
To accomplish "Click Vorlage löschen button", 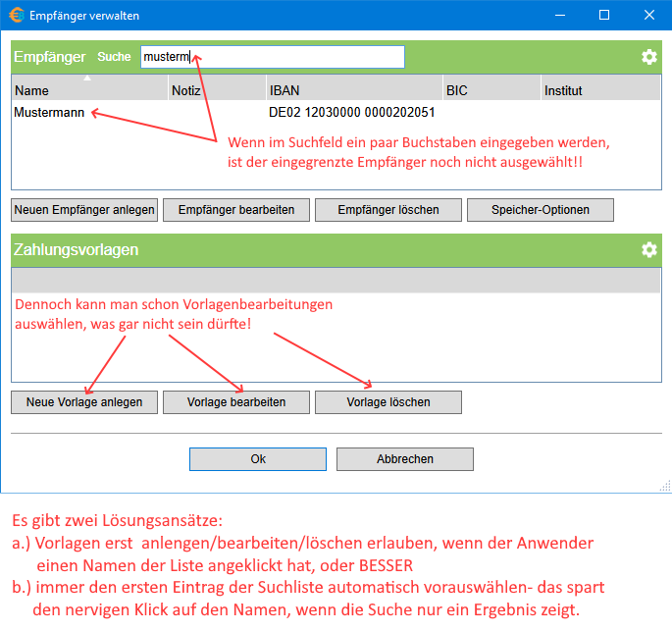I will tap(388, 402).
